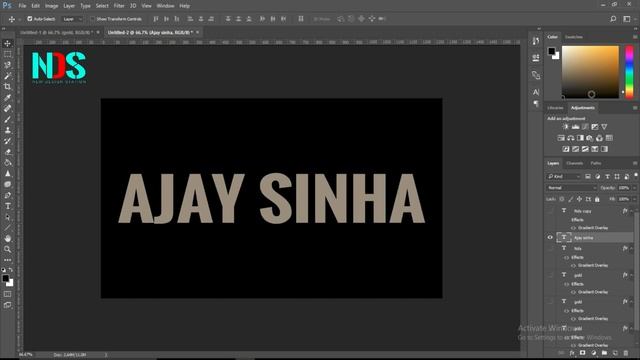Select the Hand tool

point(7,238)
